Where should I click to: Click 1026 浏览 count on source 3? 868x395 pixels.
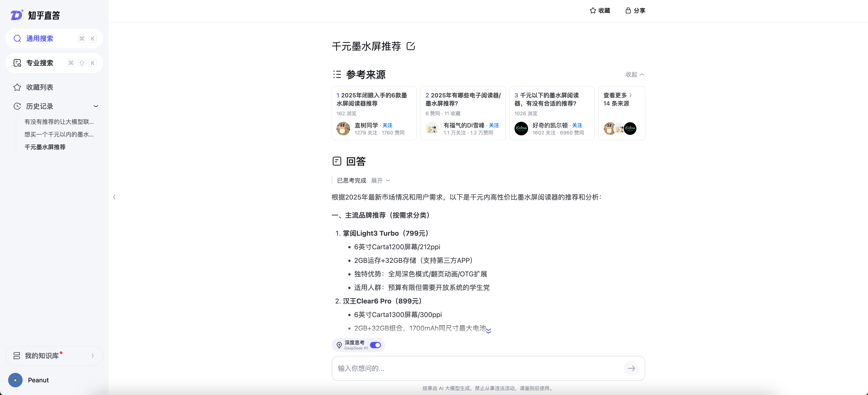[x=526, y=113]
